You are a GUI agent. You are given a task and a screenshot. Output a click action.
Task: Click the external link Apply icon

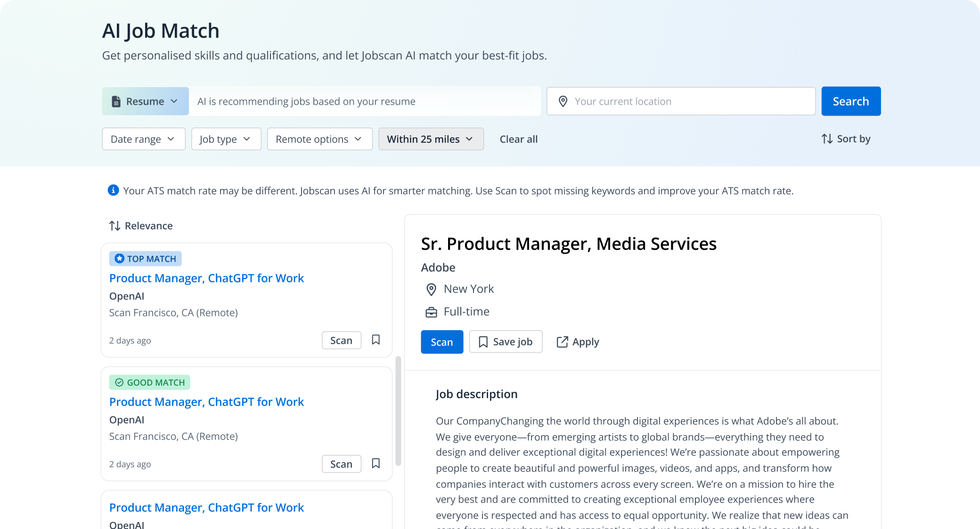(562, 342)
